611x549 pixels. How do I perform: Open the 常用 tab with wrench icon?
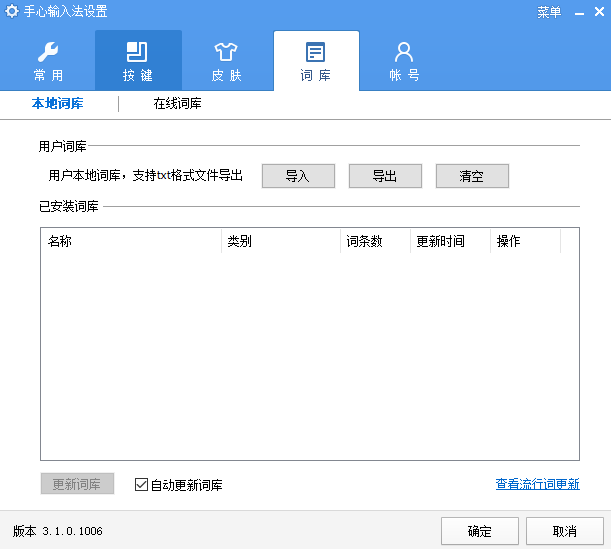point(49,60)
